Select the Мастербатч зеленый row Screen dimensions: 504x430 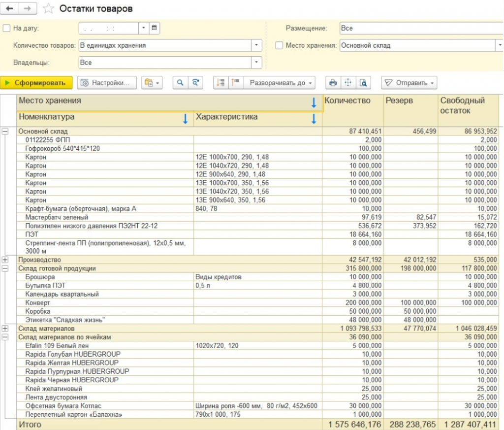click(x=257, y=217)
